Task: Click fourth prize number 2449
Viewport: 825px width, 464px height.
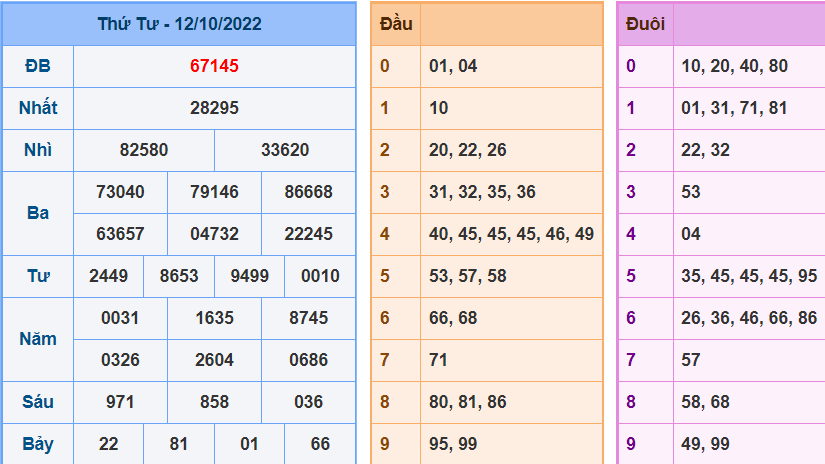Action: [x=108, y=276]
